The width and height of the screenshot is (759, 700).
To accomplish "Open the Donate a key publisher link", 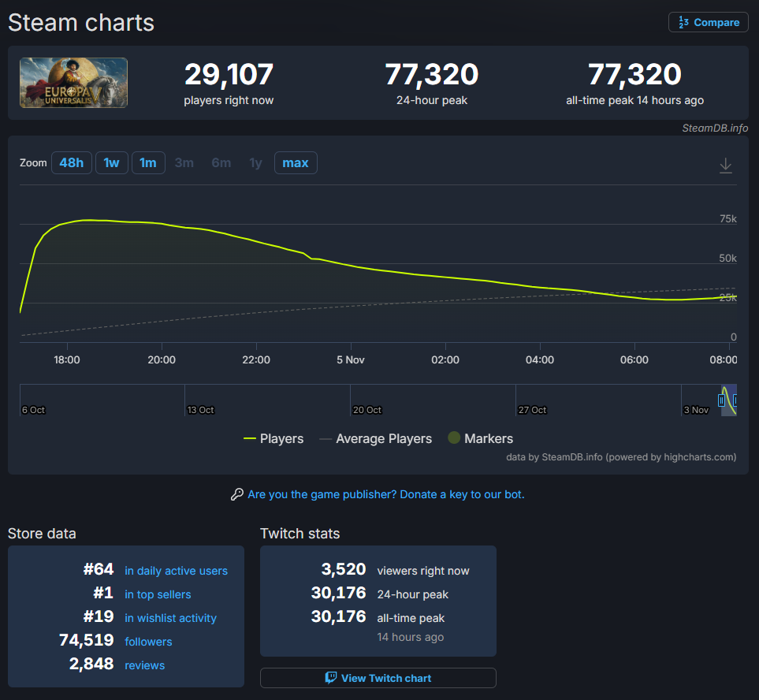I will (385, 494).
